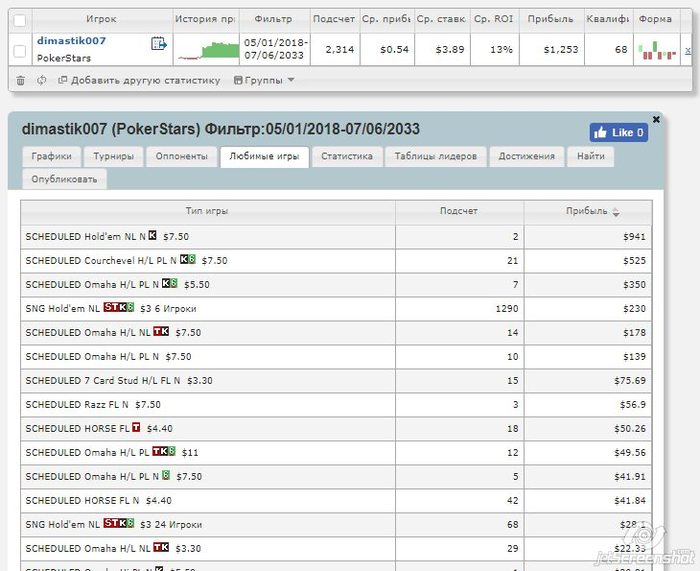Switch to the Графики tab
This screenshot has width=700, height=571.
[x=51, y=157]
